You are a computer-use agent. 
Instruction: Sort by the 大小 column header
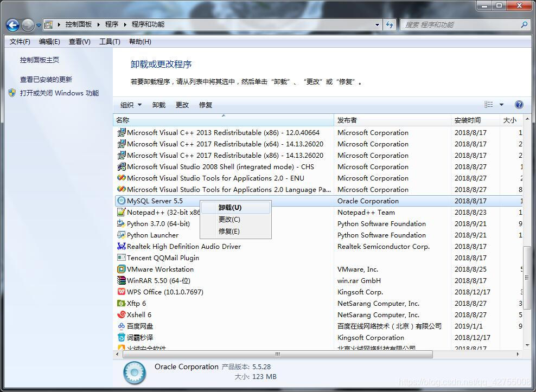(x=512, y=120)
